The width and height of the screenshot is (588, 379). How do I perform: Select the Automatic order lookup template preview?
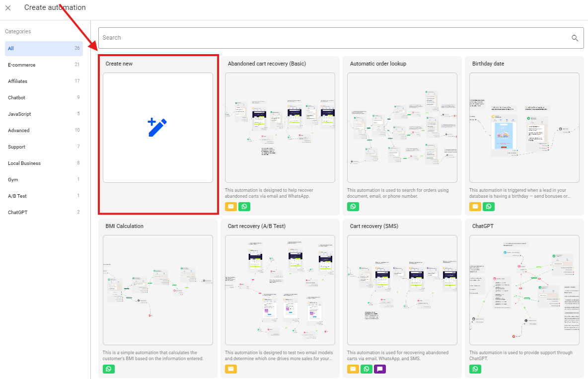click(x=402, y=128)
